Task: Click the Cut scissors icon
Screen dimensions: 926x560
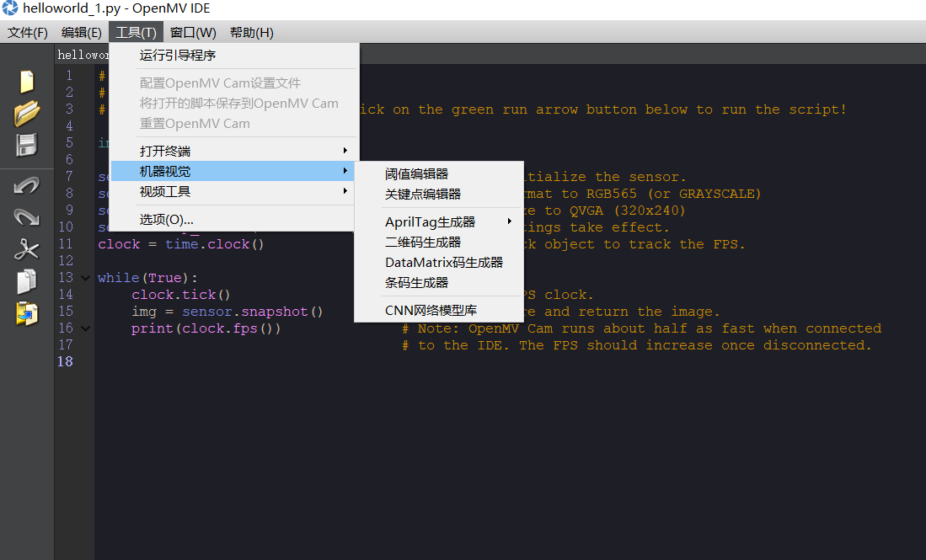Action: [27, 249]
